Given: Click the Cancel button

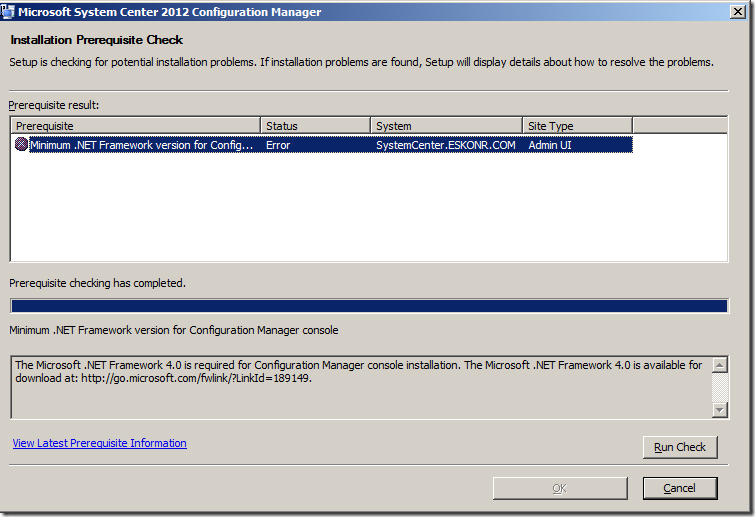Looking at the screenshot, I should [680, 488].
